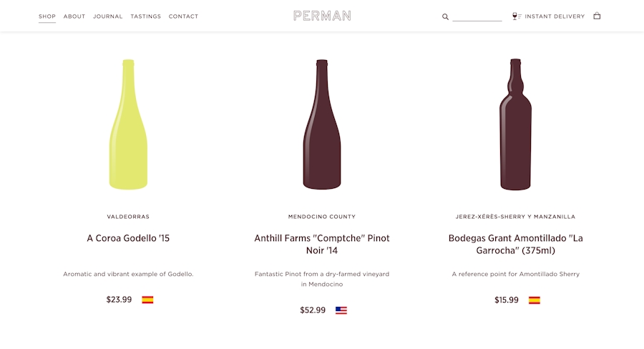Focus the search input field
Viewport: 644px width, 349px height.
pyautogui.click(x=477, y=17)
